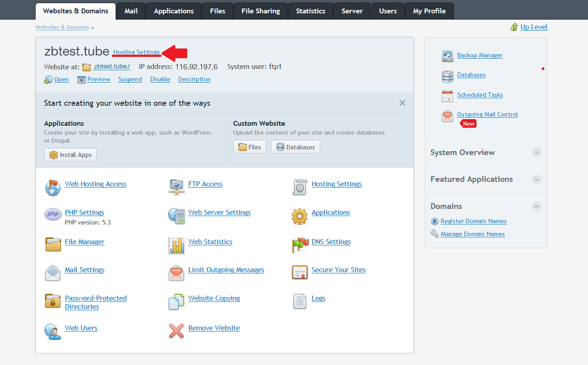Collapse the Domains section
Image resolution: width=588 pixels, height=365 pixels.
537,206
